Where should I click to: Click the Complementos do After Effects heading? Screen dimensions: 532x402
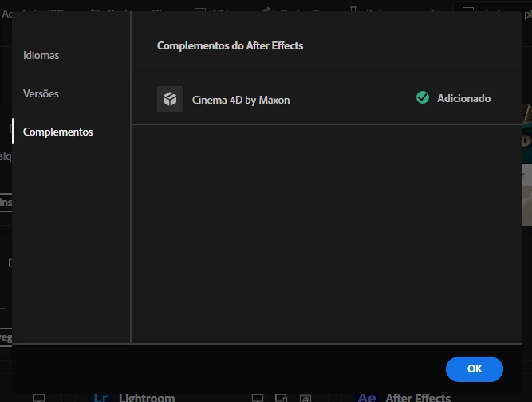click(x=230, y=45)
